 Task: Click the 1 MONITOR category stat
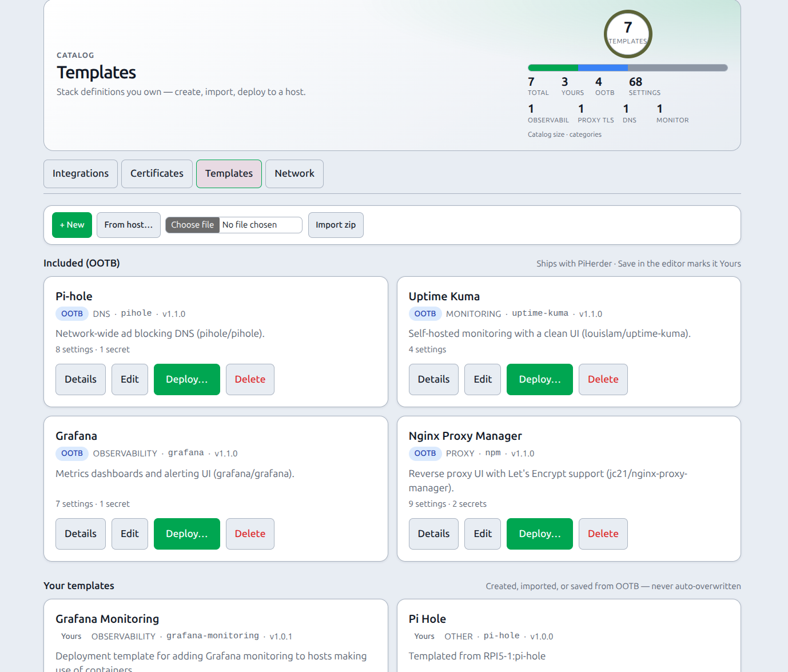click(672, 113)
